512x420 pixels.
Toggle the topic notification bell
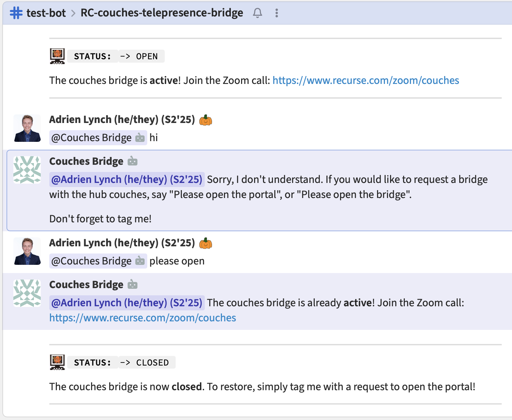click(258, 13)
